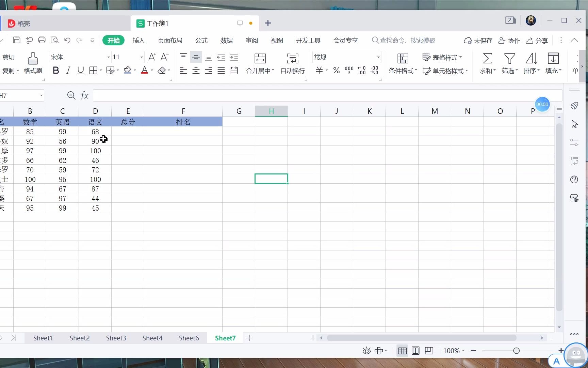Viewport: 588px width, 368px height.
Task: Toggle center horizontal alignment
Action: pyautogui.click(x=196, y=71)
